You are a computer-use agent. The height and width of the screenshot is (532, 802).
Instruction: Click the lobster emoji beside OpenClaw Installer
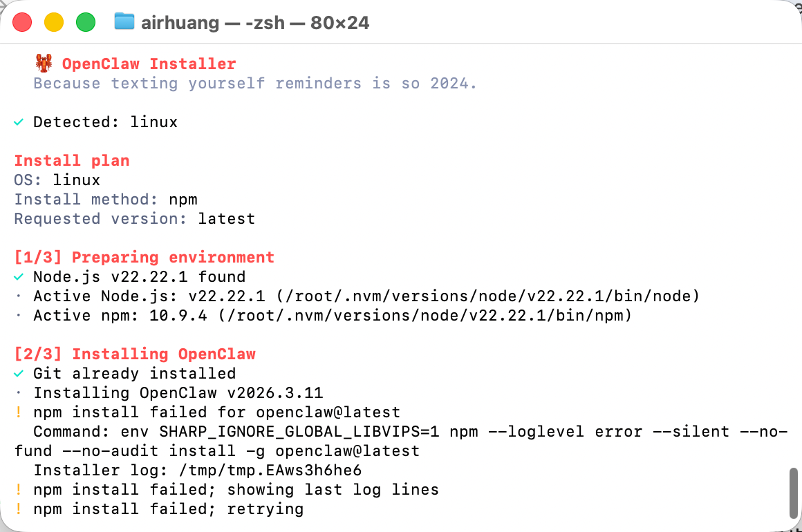(44, 64)
